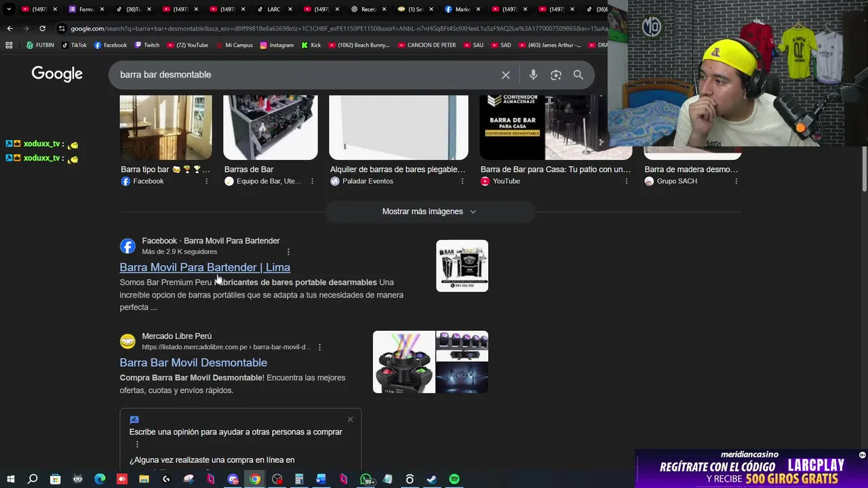868x488 pixels.
Task: Close the Formu browser tab
Action: pyautogui.click(x=102, y=9)
